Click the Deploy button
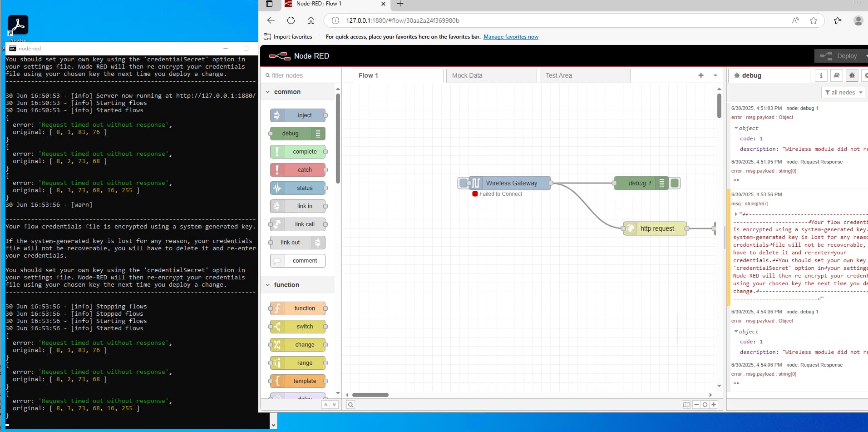This screenshot has width=868, height=432. click(841, 56)
